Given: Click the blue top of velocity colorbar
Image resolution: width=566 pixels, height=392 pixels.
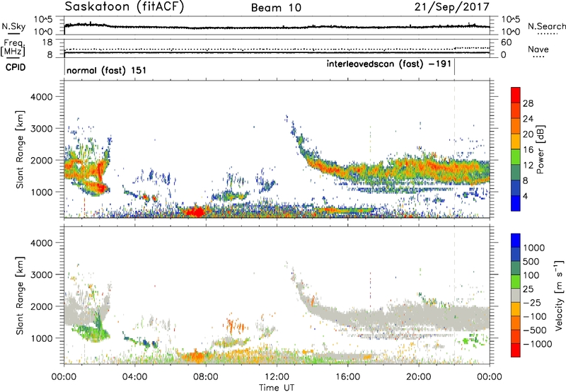Looking at the screenshot, I should point(516,241).
